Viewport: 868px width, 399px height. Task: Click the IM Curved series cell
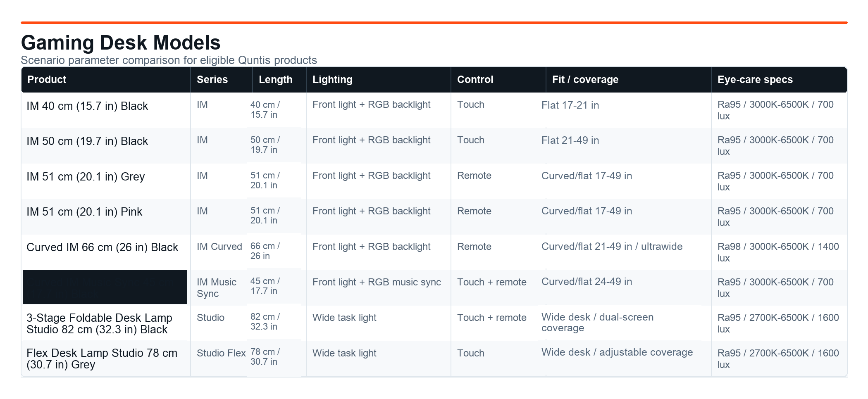(x=219, y=247)
